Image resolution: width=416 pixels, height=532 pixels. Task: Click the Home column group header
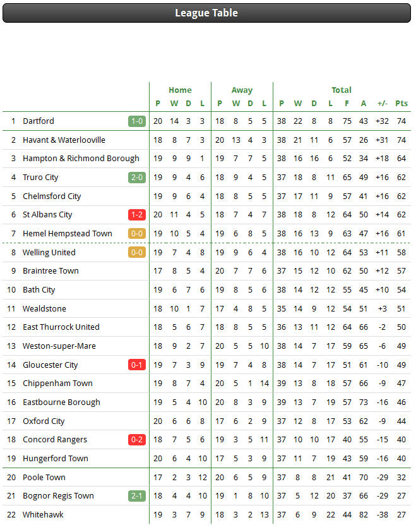click(x=180, y=90)
